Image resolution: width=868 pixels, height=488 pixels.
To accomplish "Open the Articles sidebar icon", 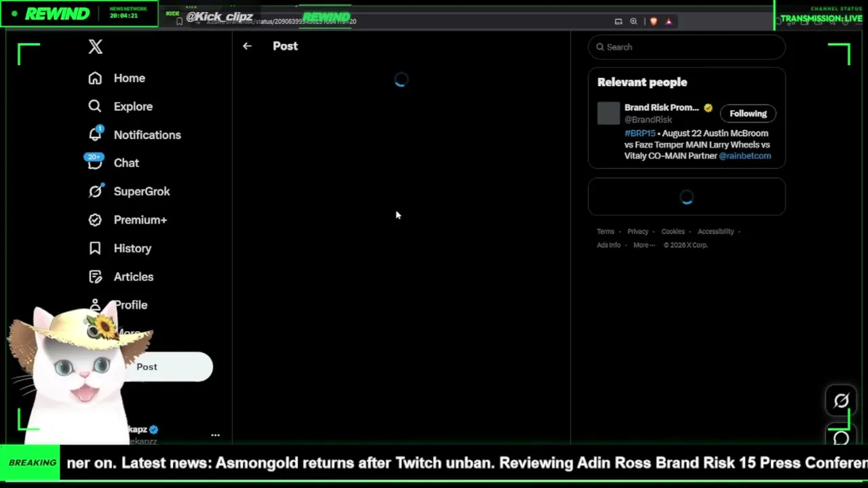I will click(95, 277).
